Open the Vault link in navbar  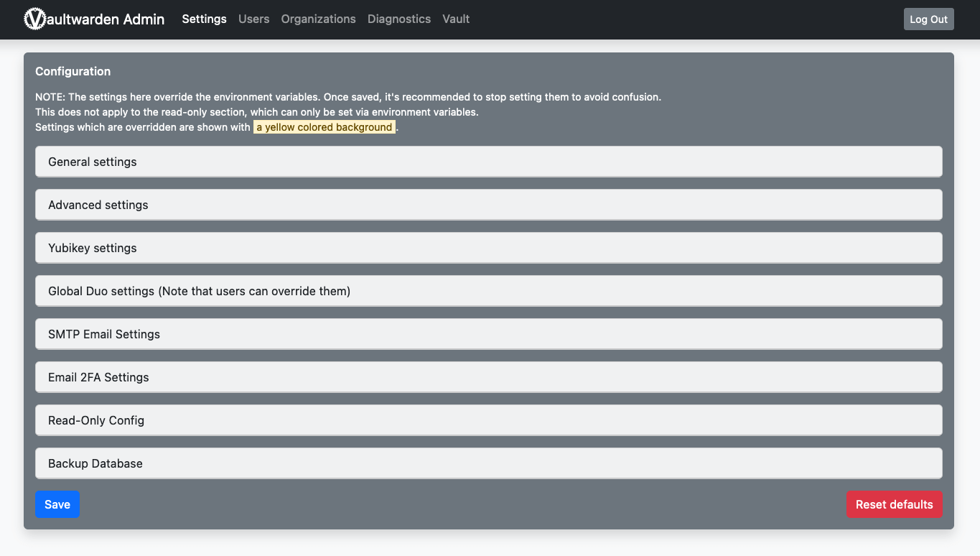456,19
